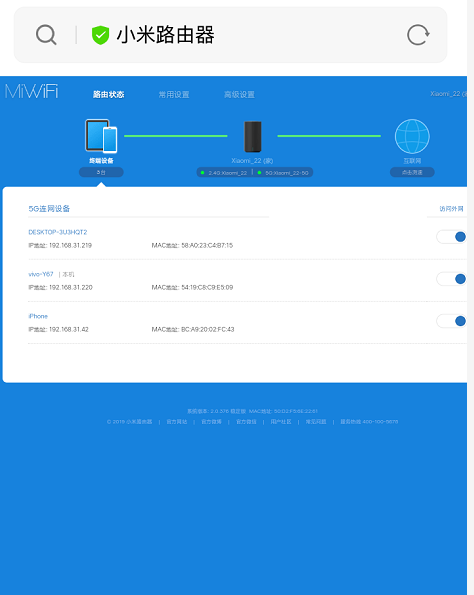474x595 pixels.
Task: Click the search magnifier icon
Action: [46, 35]
